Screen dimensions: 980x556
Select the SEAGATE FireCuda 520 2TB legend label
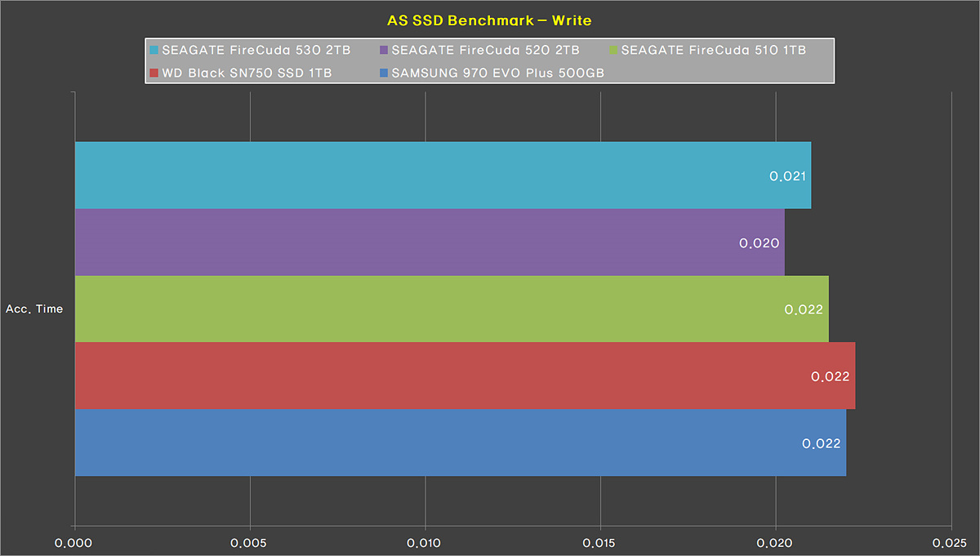pyautogui.click(x=486, y=51)
